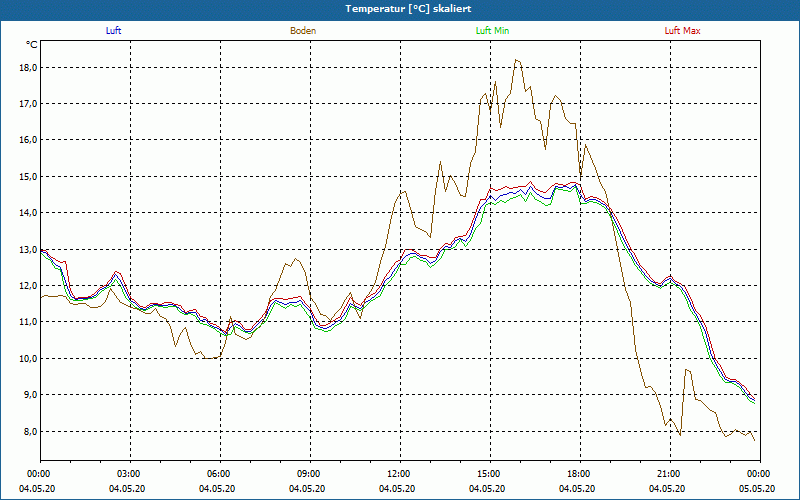
Task: Click the 11,0 y-axis value
Action: [x=28, y=322]
